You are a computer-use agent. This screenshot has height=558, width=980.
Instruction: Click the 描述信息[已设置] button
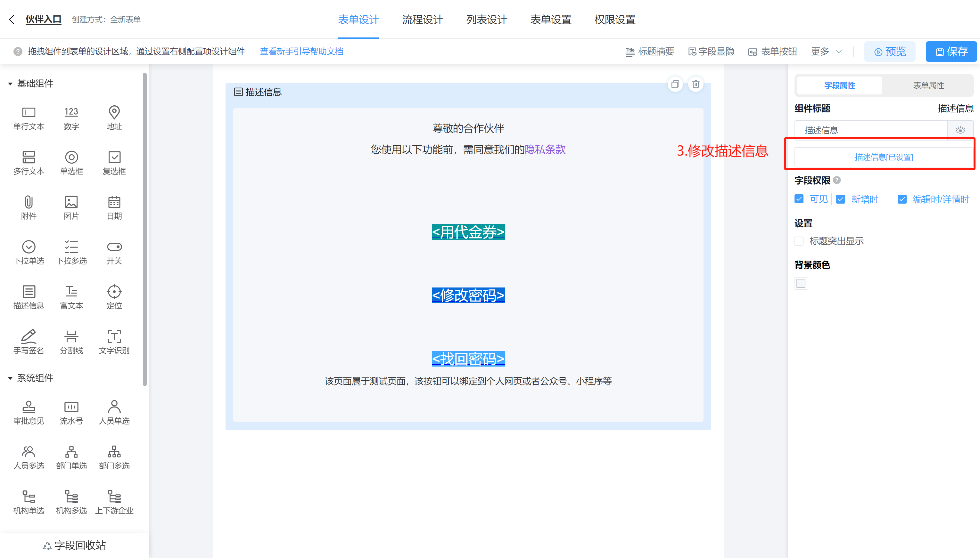pyautogui.click(x=884, y=157)
